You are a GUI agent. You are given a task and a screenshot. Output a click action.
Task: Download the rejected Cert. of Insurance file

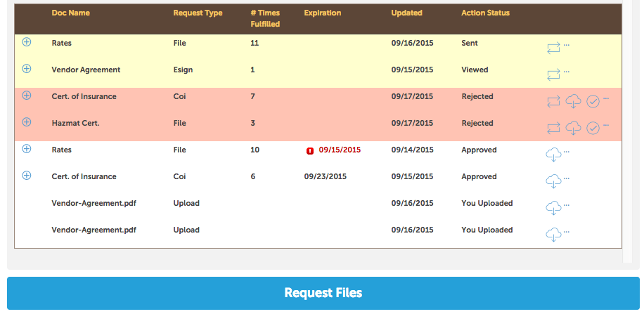(x=574, y=101)
